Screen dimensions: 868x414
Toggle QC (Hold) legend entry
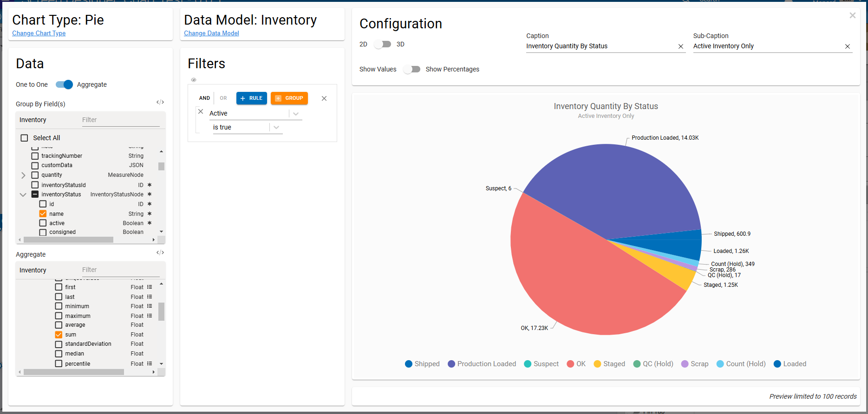[x=653, y=364]
